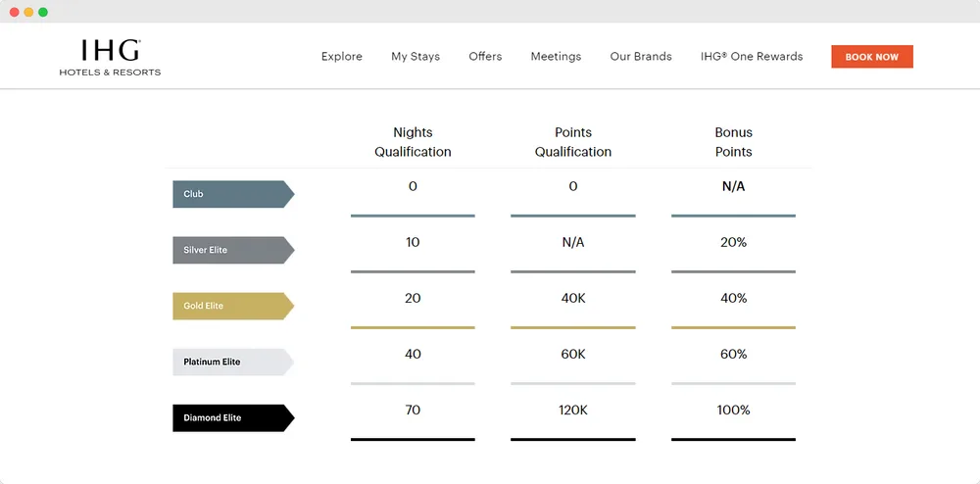
Task: Click the Club bonus points N/A cell
Action: click(x=734, y=186)
